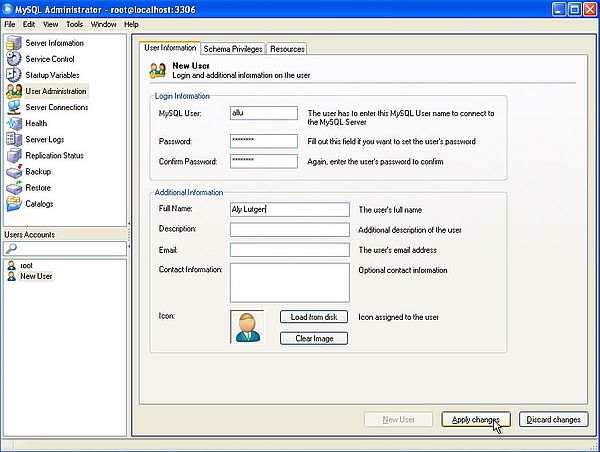Click the New User header icon
This screenshot has width=600, height=452.
tap(158, 70)
